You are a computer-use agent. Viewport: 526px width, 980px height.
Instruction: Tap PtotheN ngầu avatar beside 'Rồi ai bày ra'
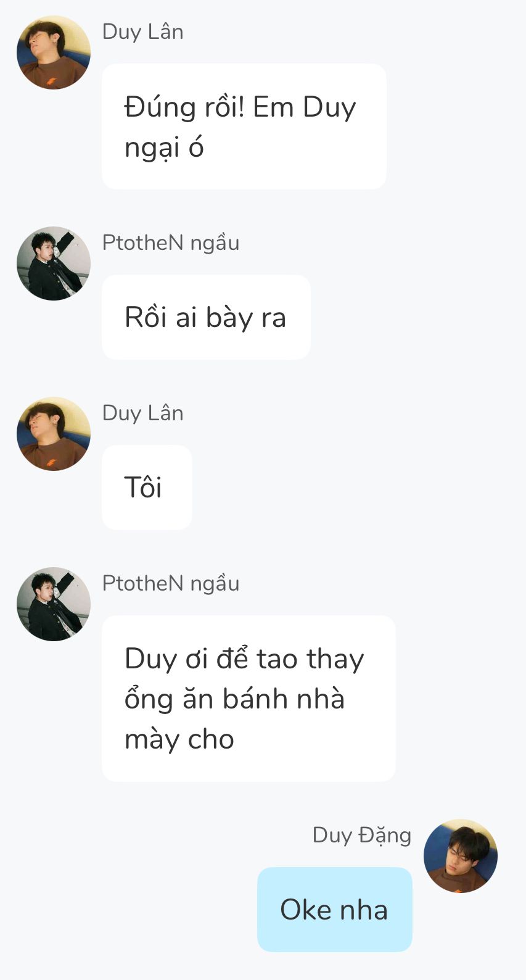[x=54, y=264]
